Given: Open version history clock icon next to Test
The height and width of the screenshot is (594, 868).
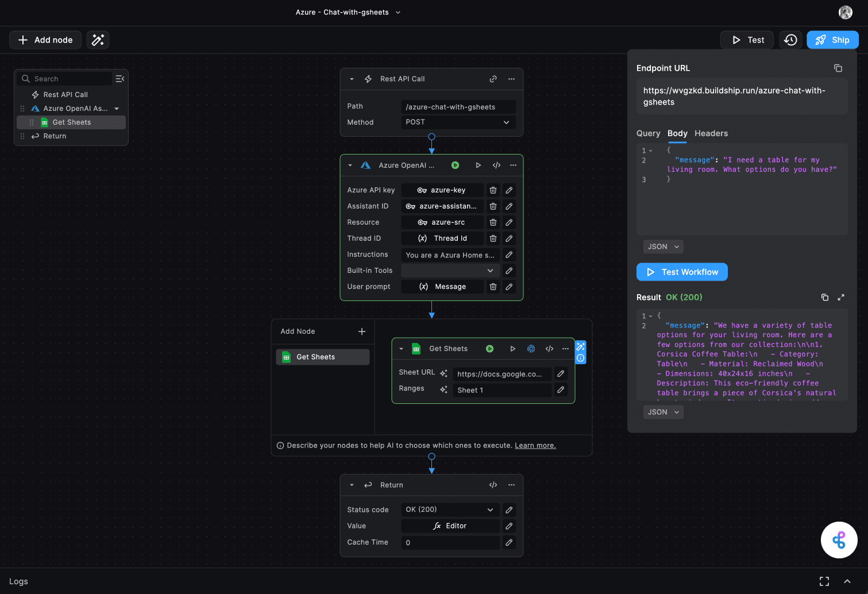Looking at the screenshot, I should pyautogui.click(x=790, y=40).
